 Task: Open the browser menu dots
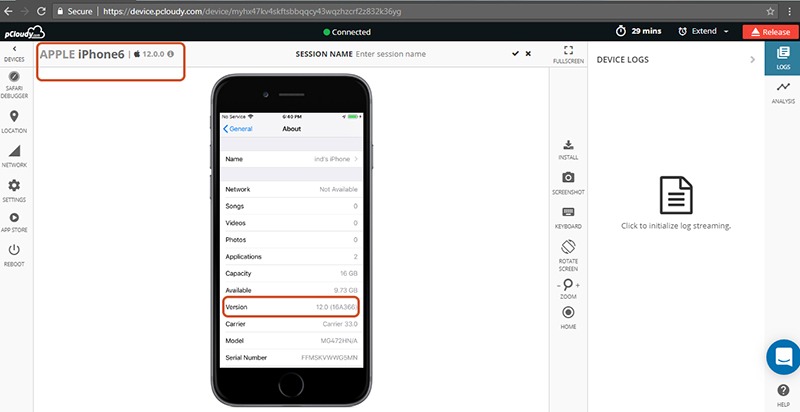coord(790,11)
